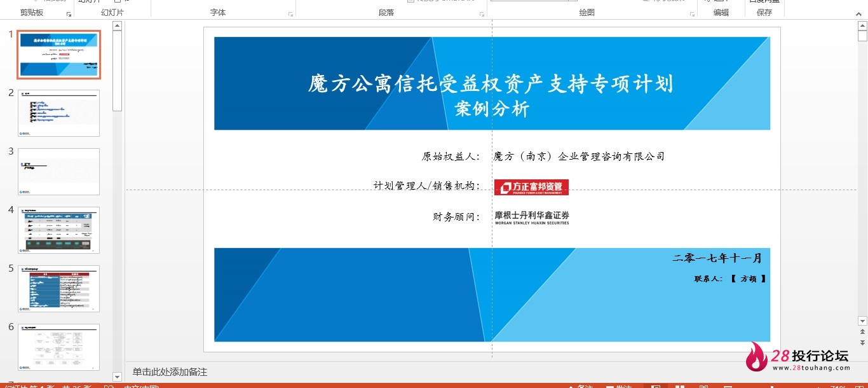Click the title 魔方公寓信托受益权资产支持专项计划
The image size is (868, 388).
click(x=491, y=84)
